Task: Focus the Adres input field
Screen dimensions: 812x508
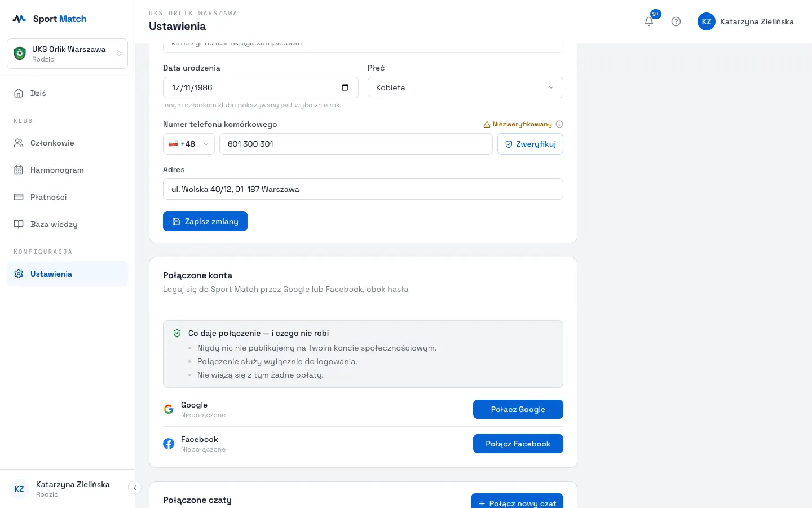Action: pos(363,189)
